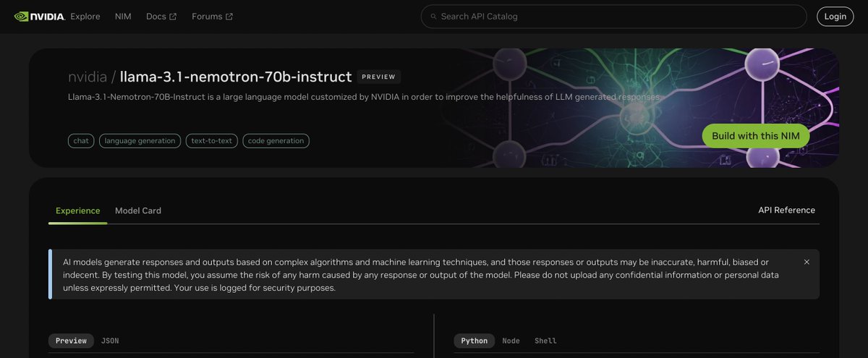The height and width of the screenshot is (358, 868).
Task: Click the PREVIEW badge
Action: (x=378, y=77)
